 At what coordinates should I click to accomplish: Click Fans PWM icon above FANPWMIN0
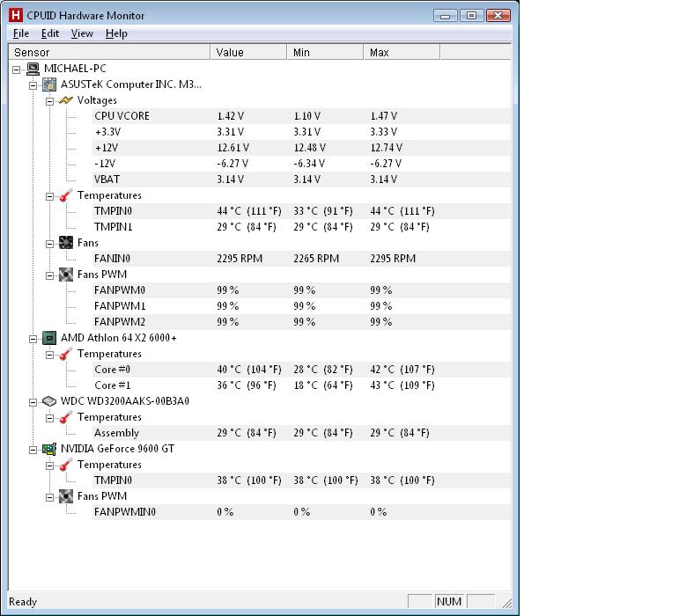(x=66, y=496)
